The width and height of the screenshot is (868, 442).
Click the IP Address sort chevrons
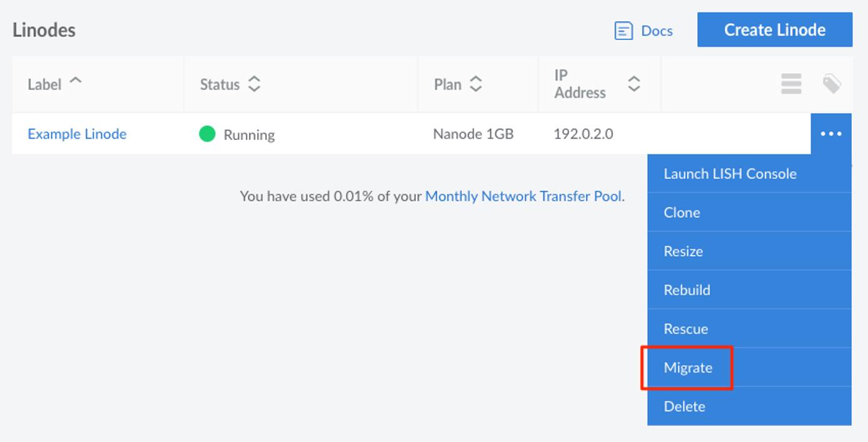pos(632,84)
